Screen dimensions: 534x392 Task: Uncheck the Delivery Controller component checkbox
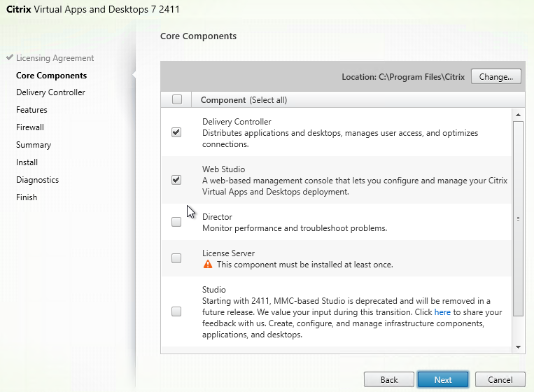click(x=176, y=132)
